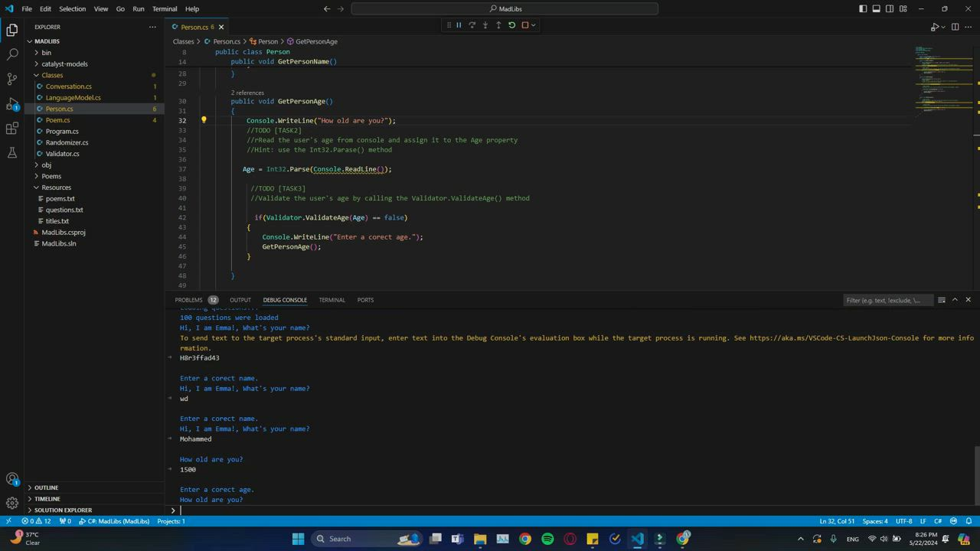
Task: Toggle the bottom Panel layout button
Action: [876, 9]
